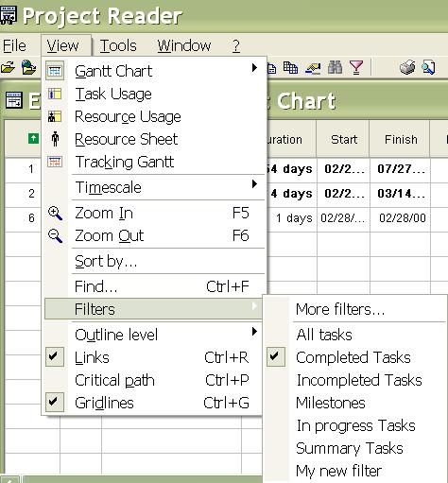Click the Project Reader title bar app icon
This screenshot has height=483, width=448.
[x=9, y=15]
